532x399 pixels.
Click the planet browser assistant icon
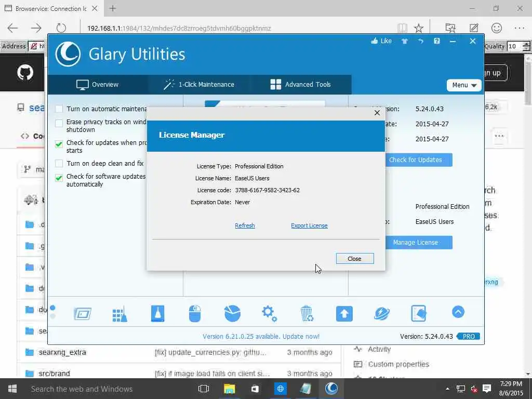tap(382, 313)
